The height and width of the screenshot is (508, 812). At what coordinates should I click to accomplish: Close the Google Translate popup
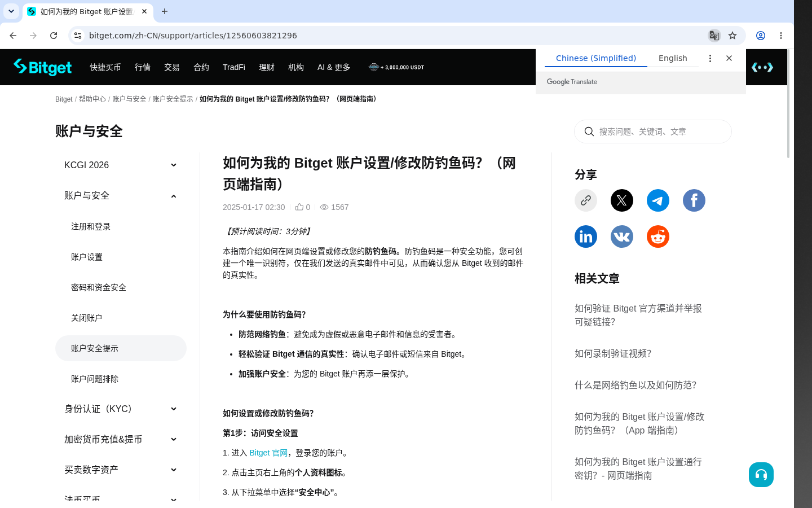[x=729, y=58]
